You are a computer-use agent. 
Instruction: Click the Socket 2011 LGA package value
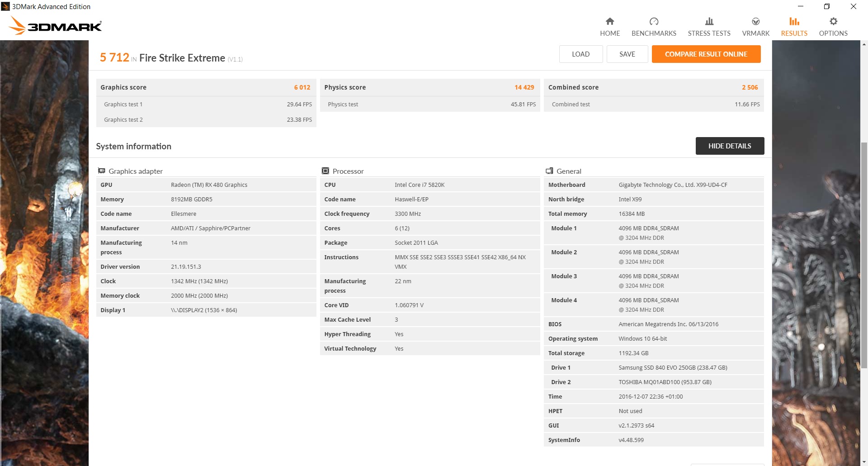click(416, 243)
